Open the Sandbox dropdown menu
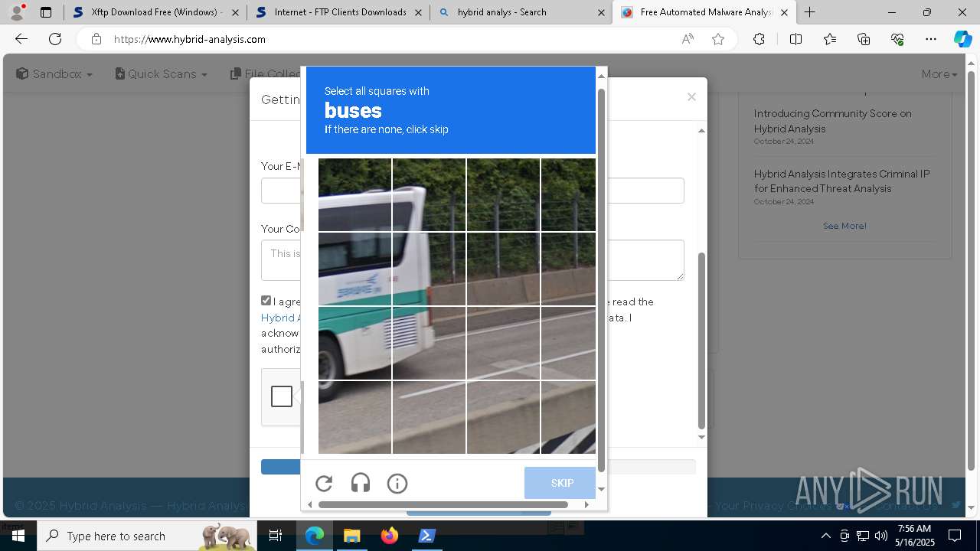The width and height of the screenshot is (980, 551). [x=54, y=74]
